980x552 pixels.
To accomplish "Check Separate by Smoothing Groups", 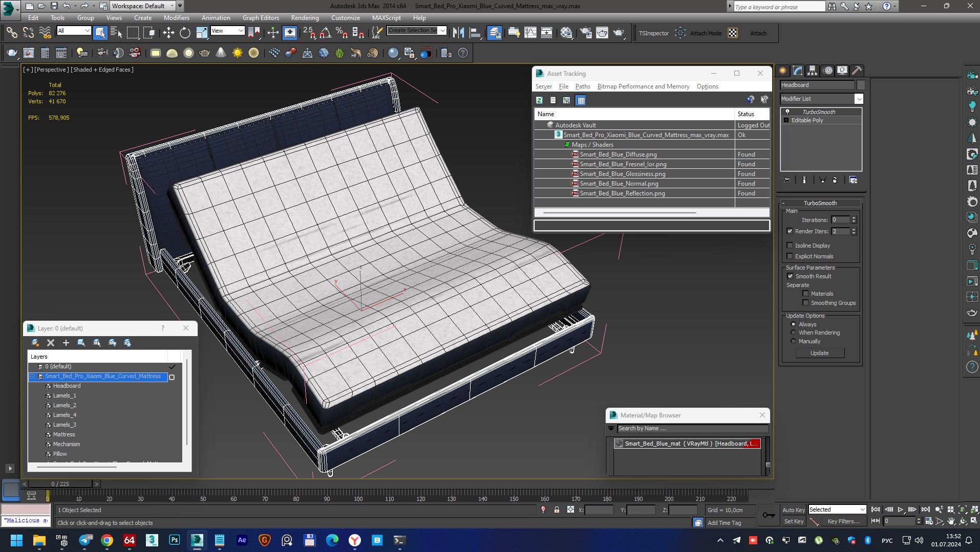I will pos(805,303).
